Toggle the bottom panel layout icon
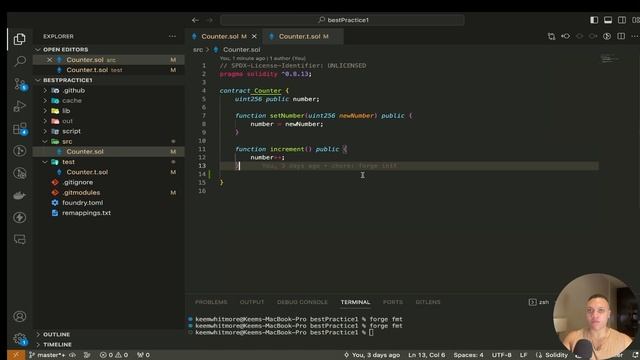The height and width of the screenshot is (360, 640). click(x=608, y=20)
